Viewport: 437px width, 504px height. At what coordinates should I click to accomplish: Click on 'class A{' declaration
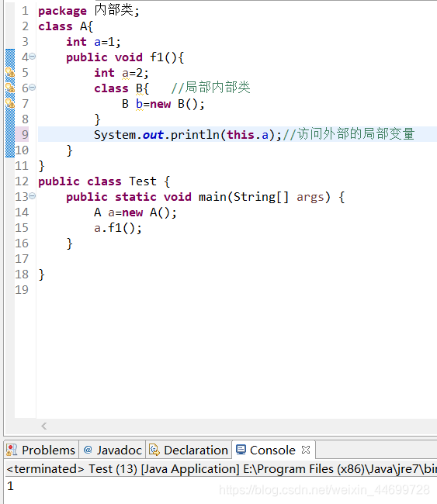click(66, 26)
